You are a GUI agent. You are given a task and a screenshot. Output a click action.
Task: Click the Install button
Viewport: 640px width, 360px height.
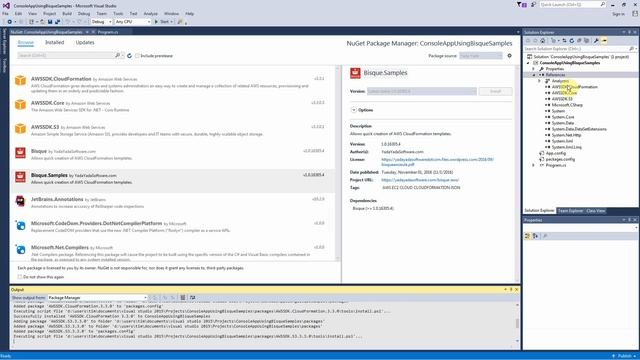click(496, 91)
